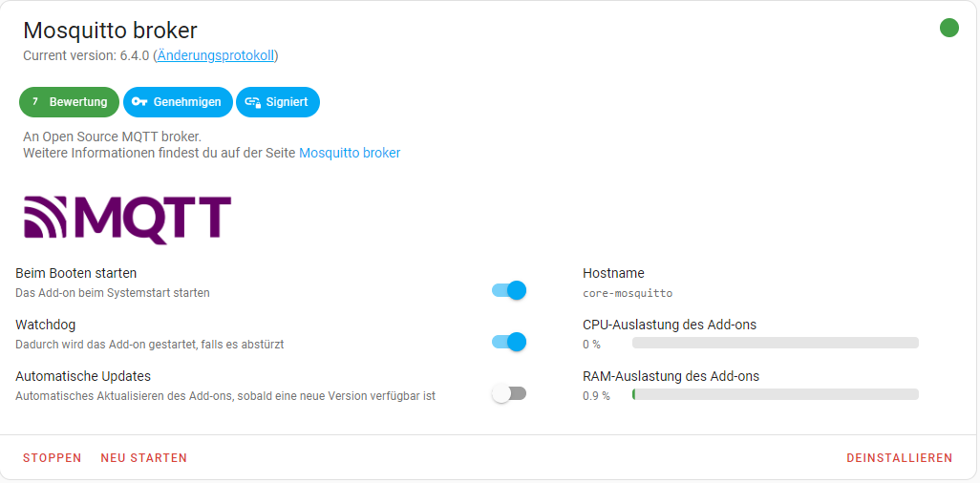Screen dimensions: 980x483
Task: Click the Signiert chip label
Action: (287, 102)
